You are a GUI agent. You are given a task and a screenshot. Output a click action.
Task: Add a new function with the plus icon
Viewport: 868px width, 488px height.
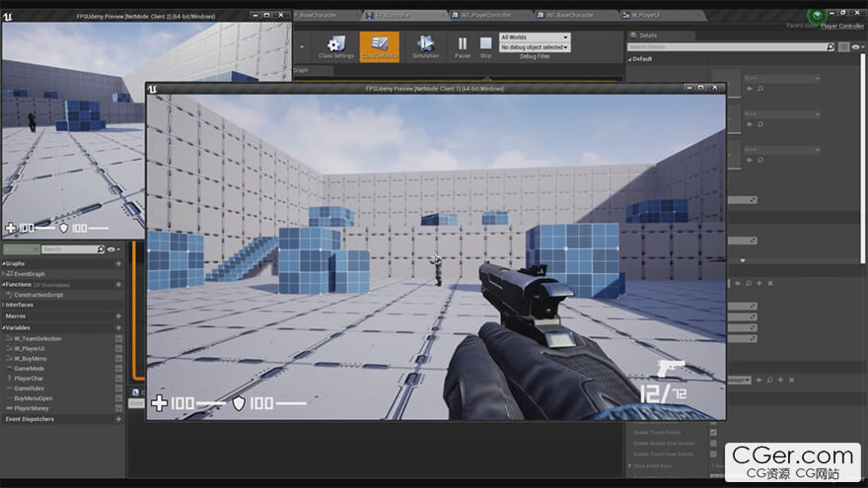pyautogui.click(x=118, y=284)
